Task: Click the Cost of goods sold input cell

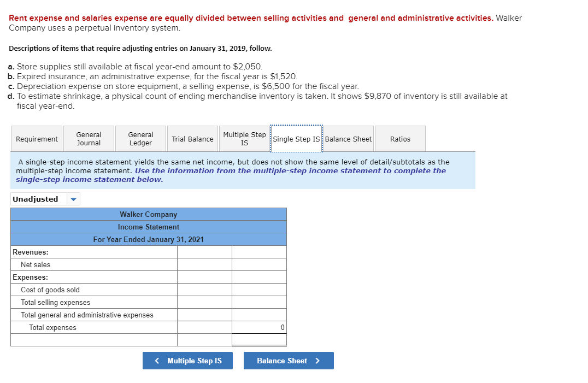Action: pos(204,290)
